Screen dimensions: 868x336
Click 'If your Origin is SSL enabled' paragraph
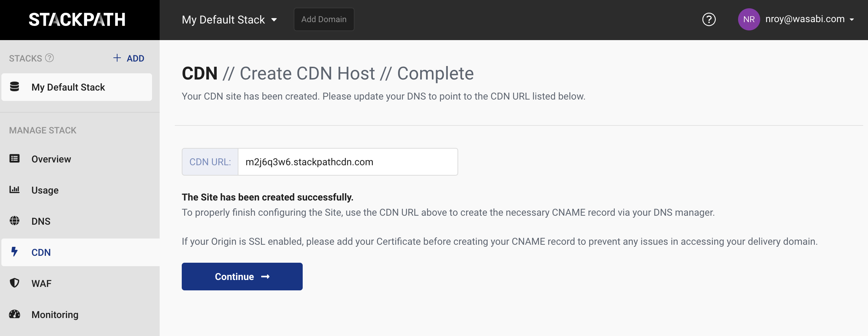click(x=500, y=241)
